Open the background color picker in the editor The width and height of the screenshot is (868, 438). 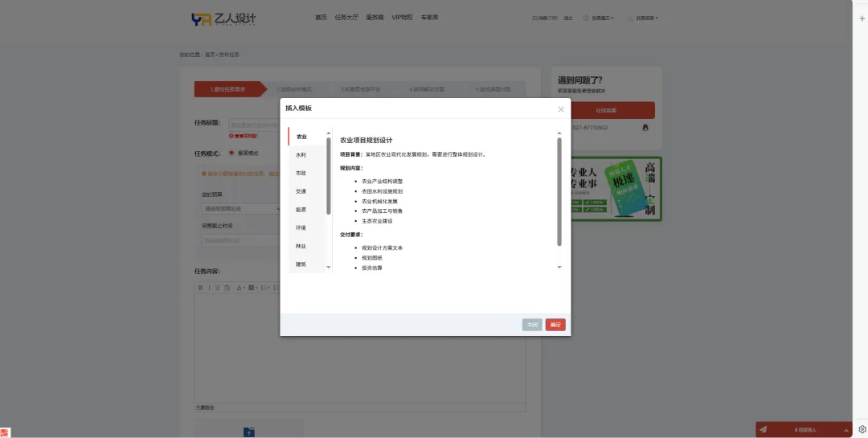(x=252, y=288)
